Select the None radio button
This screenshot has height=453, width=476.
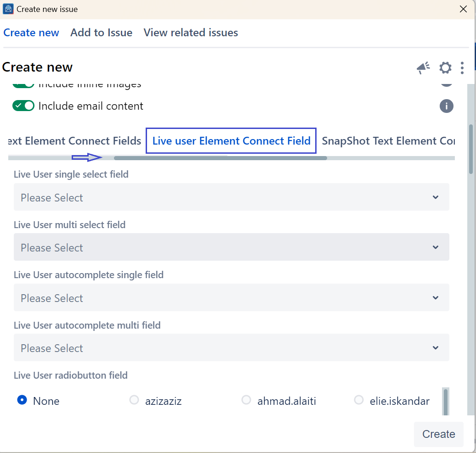(x=22, y=400)
